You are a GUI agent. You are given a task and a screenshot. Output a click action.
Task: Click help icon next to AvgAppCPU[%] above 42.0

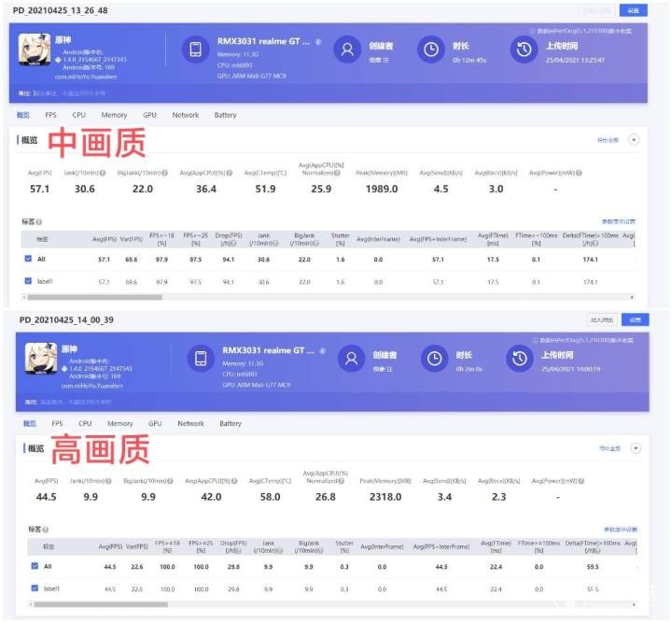coord(234,481)
